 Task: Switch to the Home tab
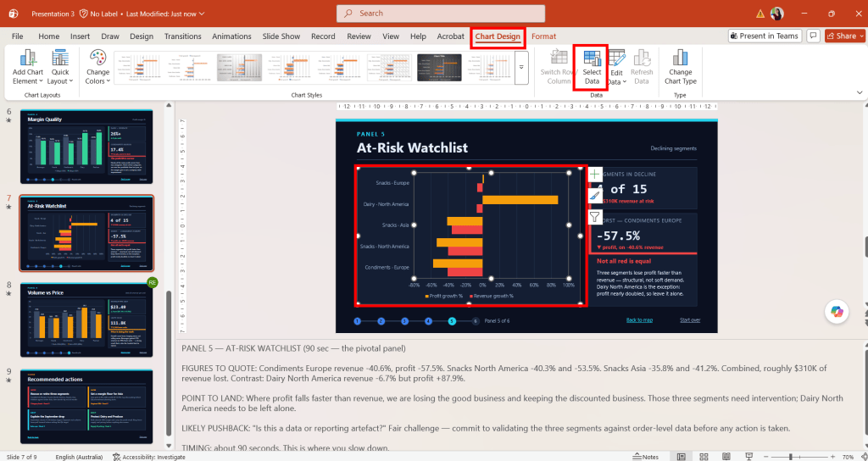(x=48, y=36)
